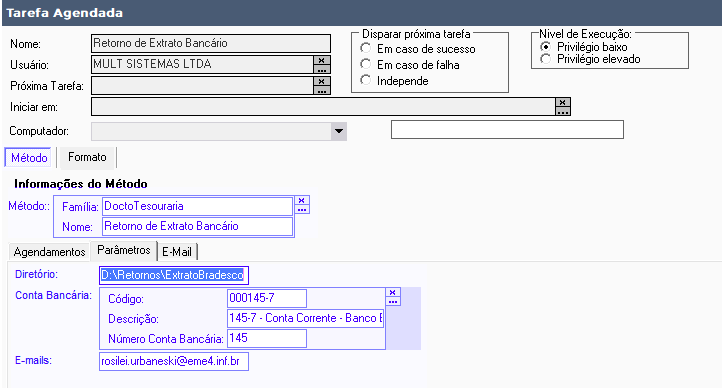Screen dimensions: 722x388
Task: Select the Independe radio option
Action: (x=366, y=80)
